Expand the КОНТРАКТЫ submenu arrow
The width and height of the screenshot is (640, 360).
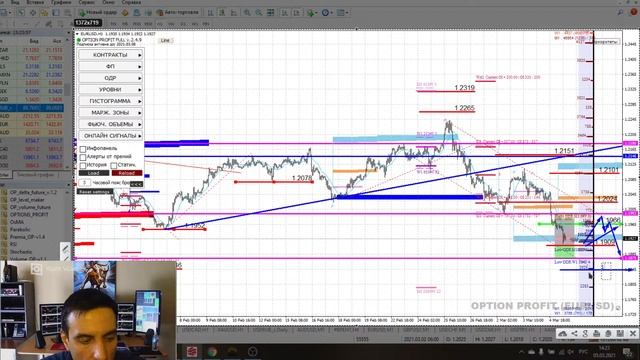(140, 55)
